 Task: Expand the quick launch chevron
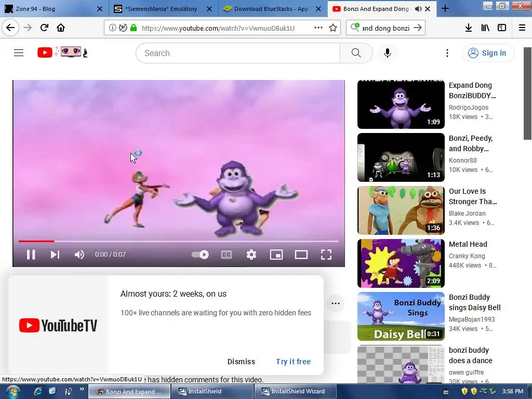tap(82, 389)
